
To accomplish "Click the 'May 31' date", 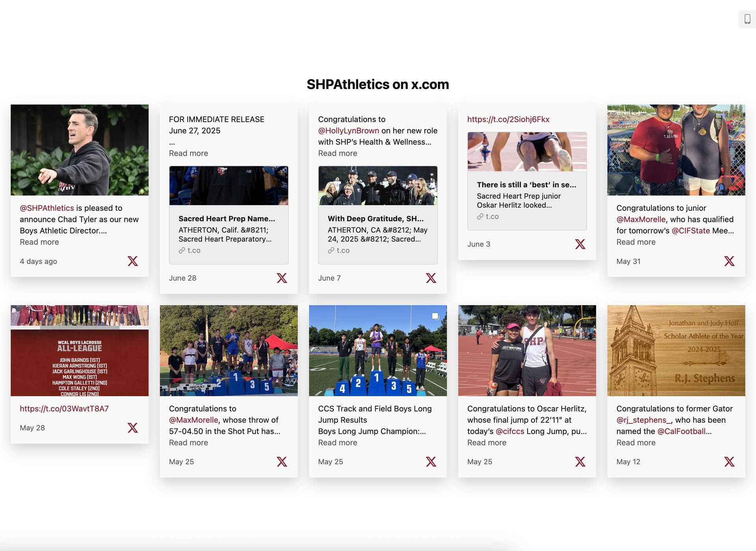I will click(628, 261).
